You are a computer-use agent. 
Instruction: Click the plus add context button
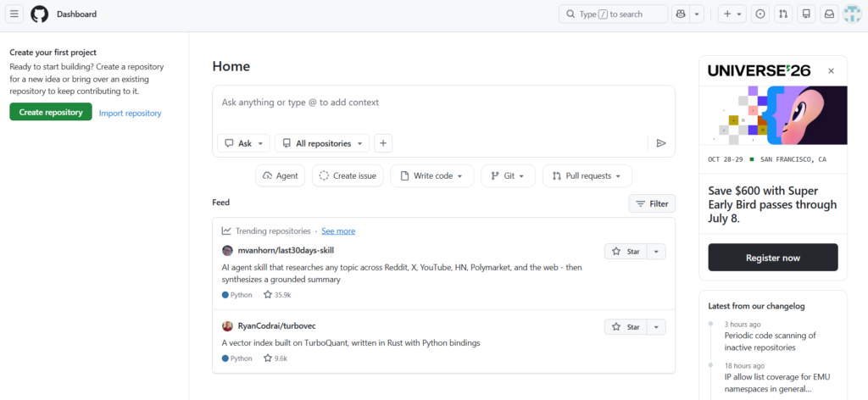point(383,143)
